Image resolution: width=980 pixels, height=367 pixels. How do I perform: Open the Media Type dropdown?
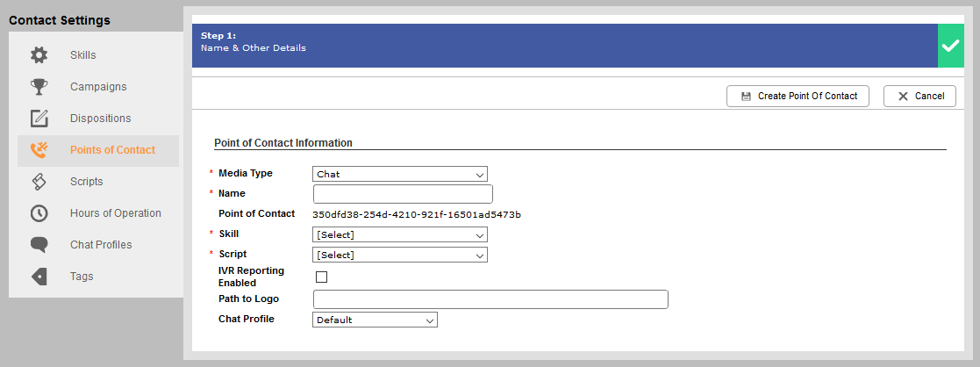[x=399, y=174]
